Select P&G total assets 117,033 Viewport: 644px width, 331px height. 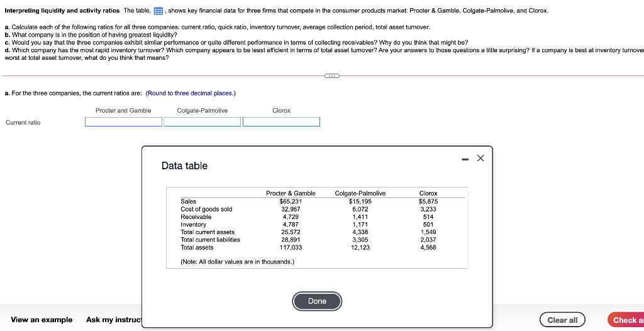point(291,247)
